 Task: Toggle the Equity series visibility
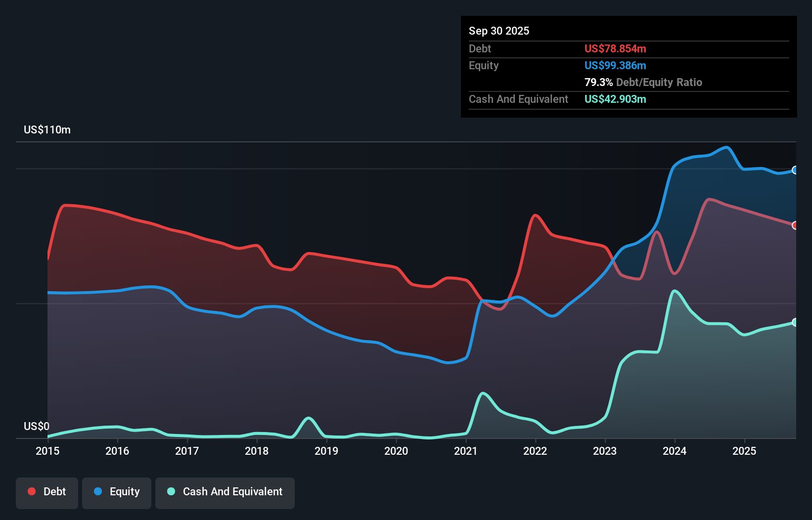pyautogui.click(x=116, y=493)
